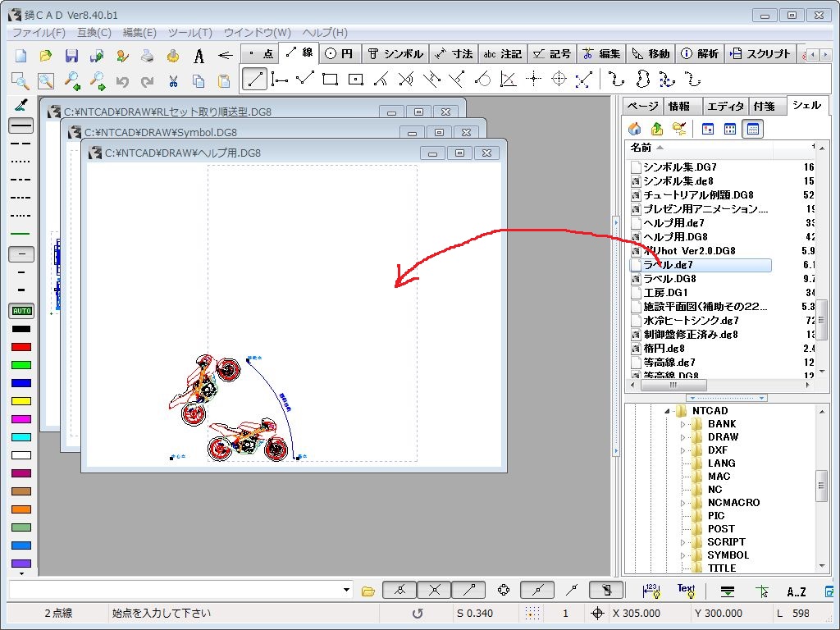Click the printer icon in toolbar

(148, 56)
